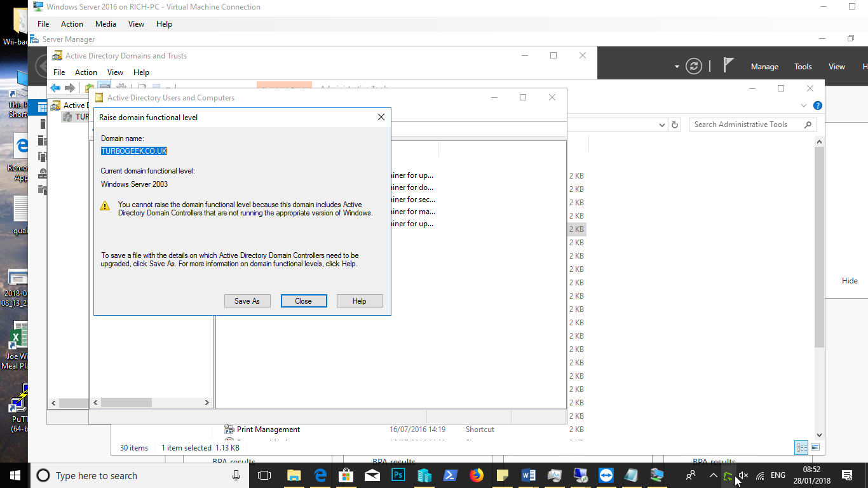
Task: Open Action menu in Domains and Trusts
Action: pos(86,72)
